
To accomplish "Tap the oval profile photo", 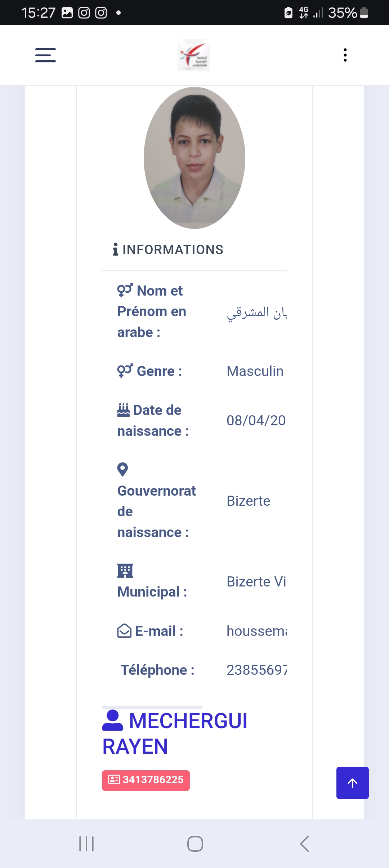I will coord(194,158).
